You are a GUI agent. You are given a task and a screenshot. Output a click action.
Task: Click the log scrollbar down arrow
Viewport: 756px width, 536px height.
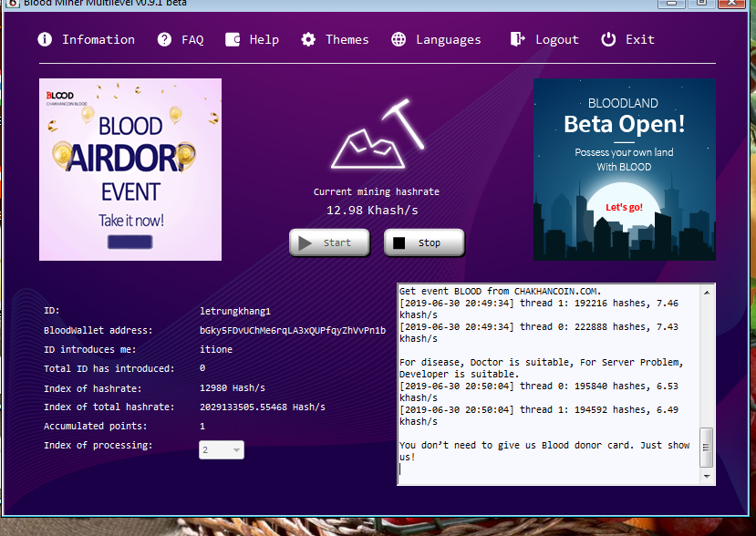[x=707, y=476]
